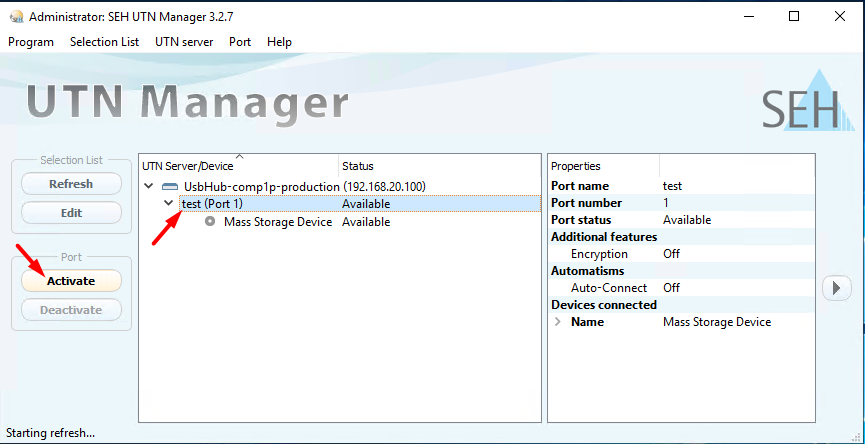
Task: Click the Auto-Connect property label
Action: [609, 288]
